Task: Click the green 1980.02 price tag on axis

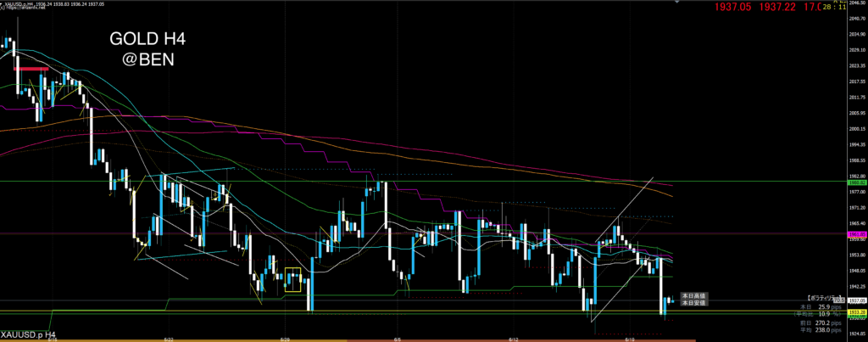Action: click(855, 182)
